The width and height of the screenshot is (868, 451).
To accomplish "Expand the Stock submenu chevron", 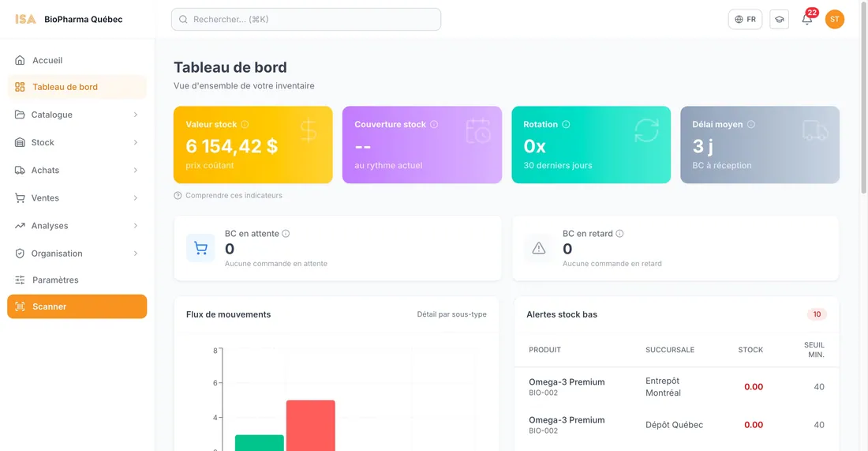I will 136,142.
